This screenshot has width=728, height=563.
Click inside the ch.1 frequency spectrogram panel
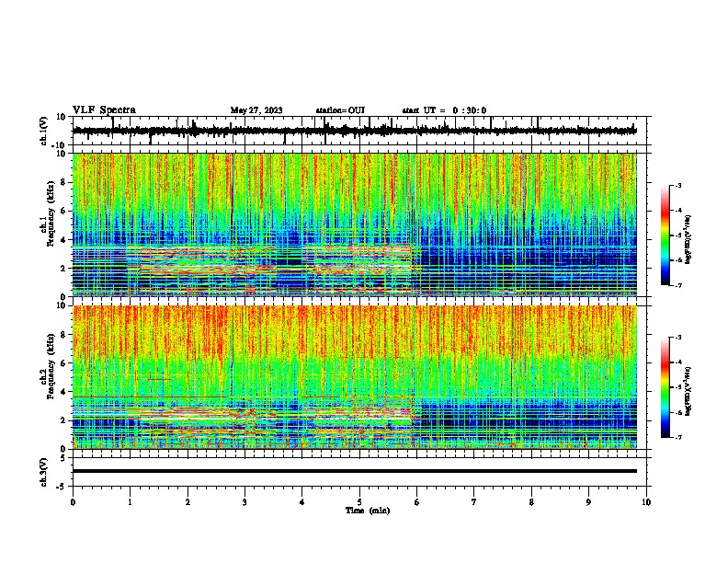(x=355, y=224)
